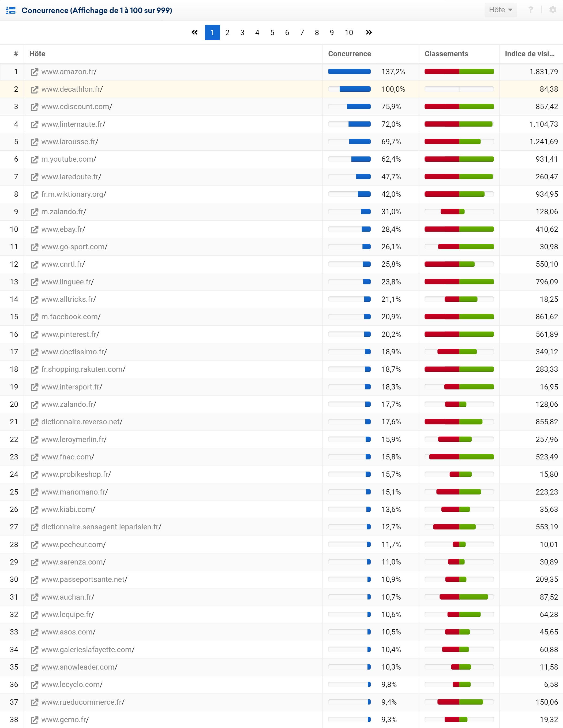Click the www.passeportsante.net/ row text
This screenshot has width=563, height=728.
click(x=84, y=579)
